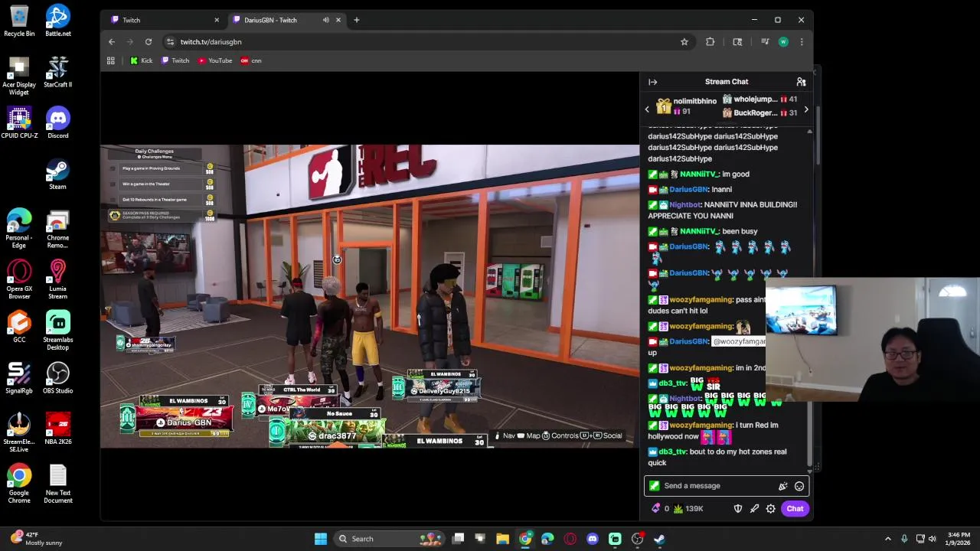Reload the Twitch page
Image resolution: width=980 pixels, height=551 pixels.
tap(149, 42)
